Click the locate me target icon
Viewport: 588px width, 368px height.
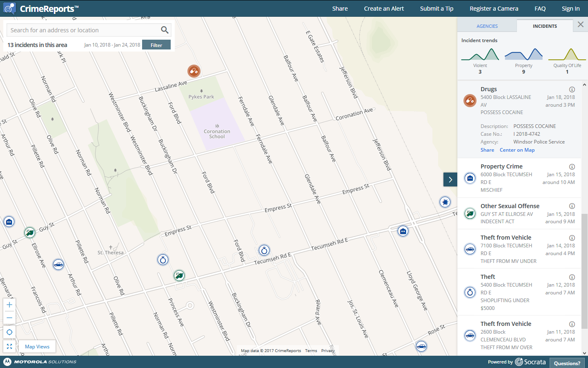click(x=9, y=332)
